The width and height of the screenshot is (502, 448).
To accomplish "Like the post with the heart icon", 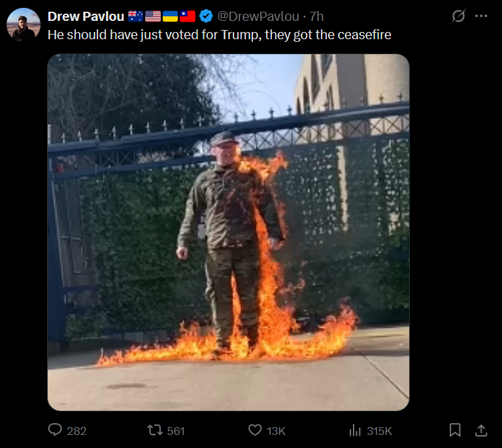I will pos(255,430).
